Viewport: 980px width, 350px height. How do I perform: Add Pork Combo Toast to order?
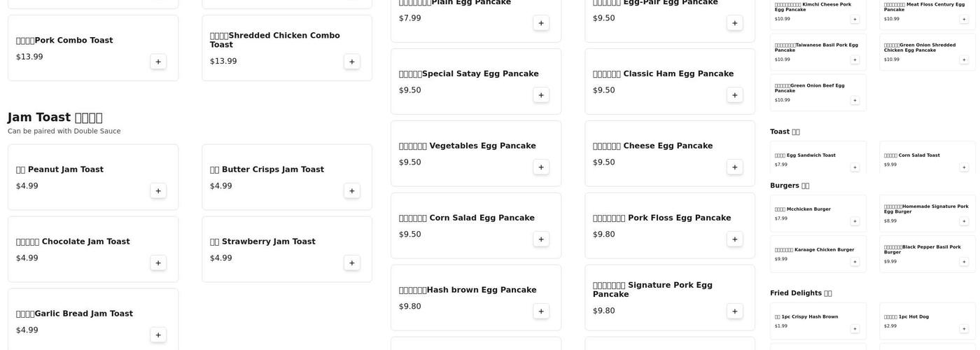tap(158, 62)
